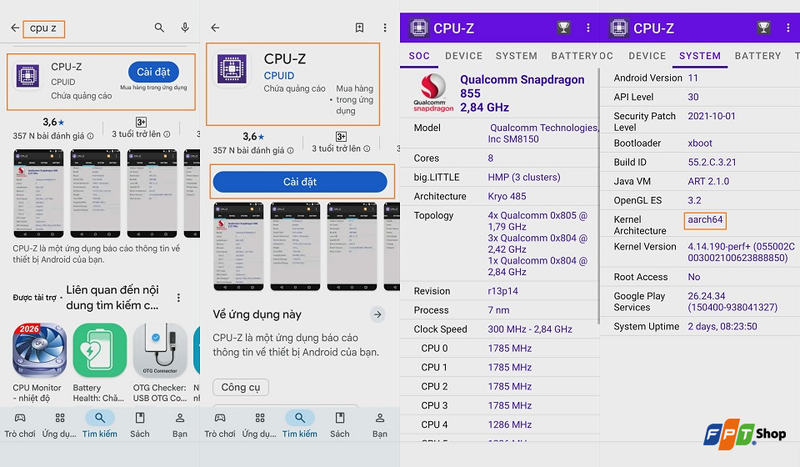This screenshot has height=467, width=800.
Task: Tap the bookmark wishlist icon on the detail page
Action: (x=359, y=28)
